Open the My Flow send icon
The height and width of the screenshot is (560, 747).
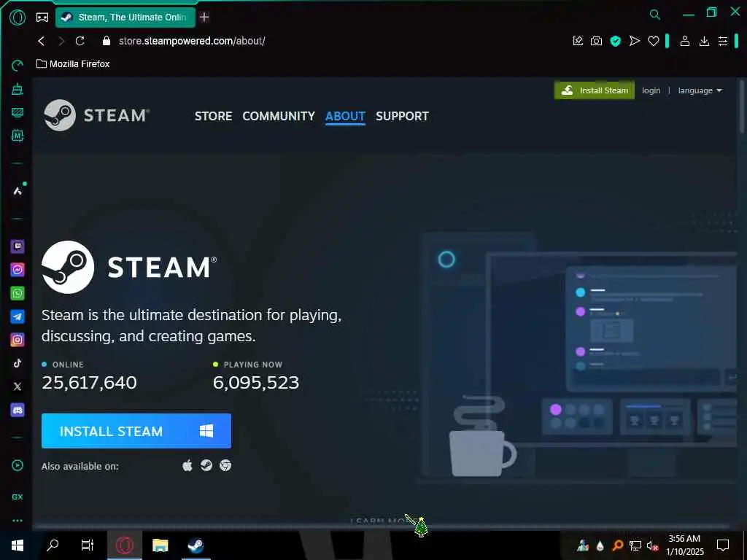[635, 41]
